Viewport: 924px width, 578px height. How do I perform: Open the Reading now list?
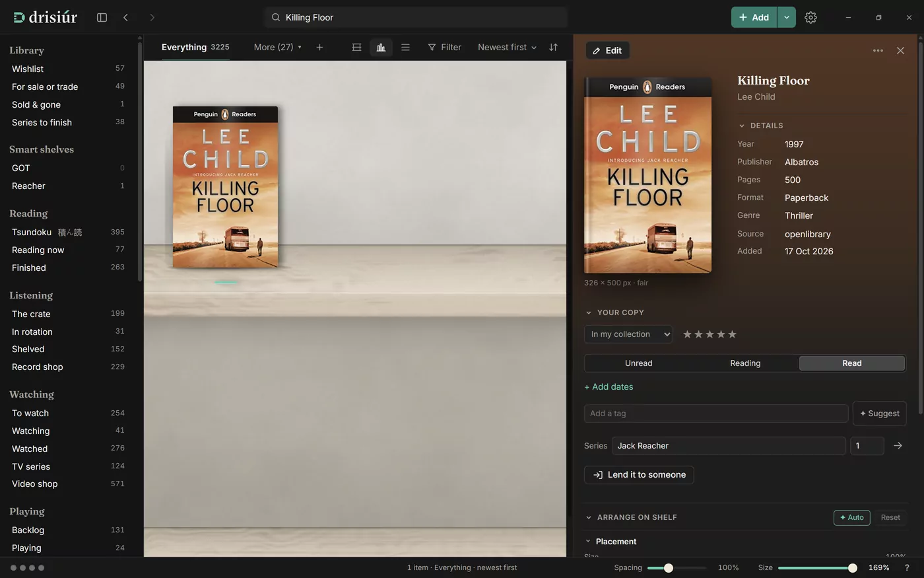[x=68, y=250]
